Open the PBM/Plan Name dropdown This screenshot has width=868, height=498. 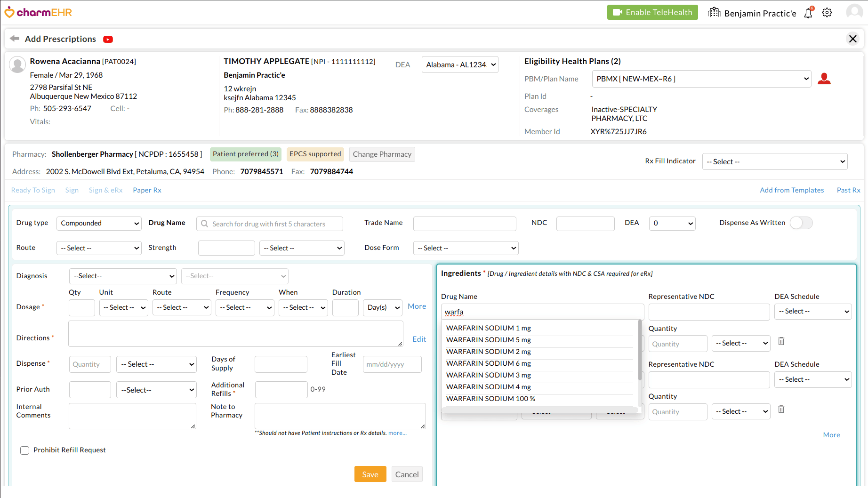[701, 79]
